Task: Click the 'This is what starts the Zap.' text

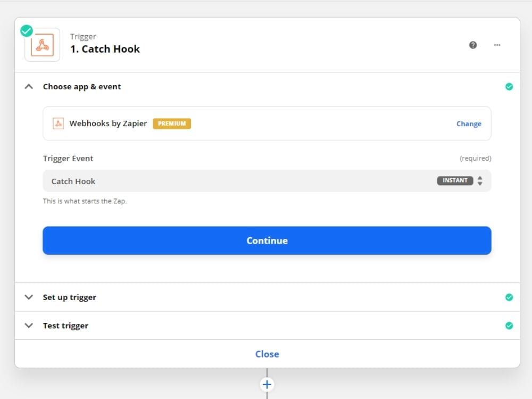Action: click(85, 201)
